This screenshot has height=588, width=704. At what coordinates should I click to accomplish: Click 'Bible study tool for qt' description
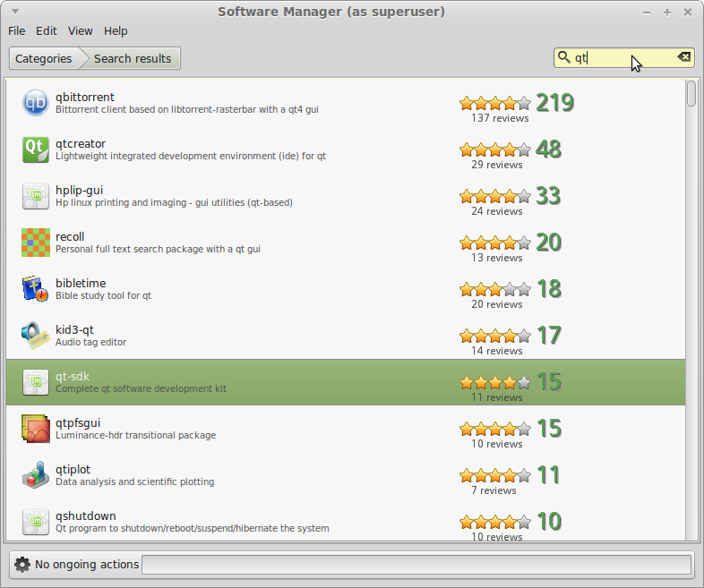(x=103, y=295)
